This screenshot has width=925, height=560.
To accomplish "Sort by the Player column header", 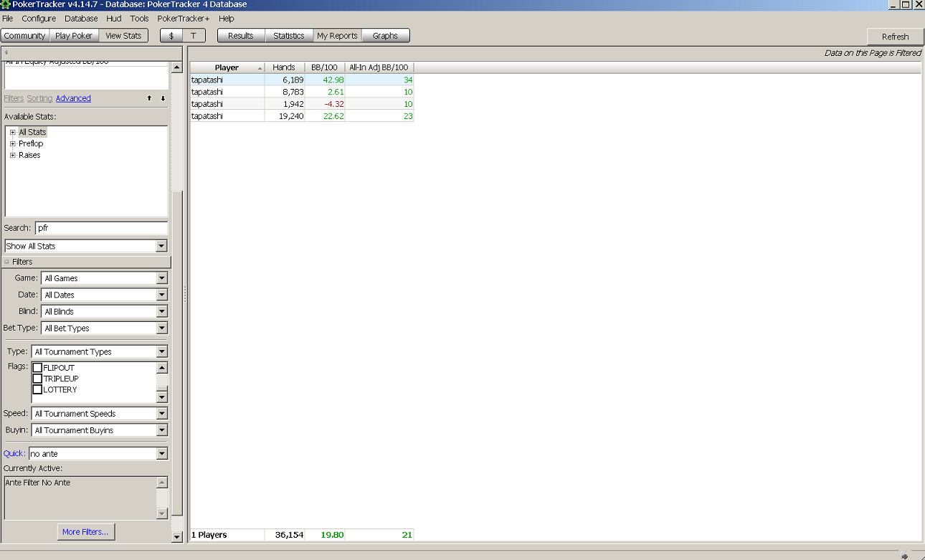I will [227, 67].
